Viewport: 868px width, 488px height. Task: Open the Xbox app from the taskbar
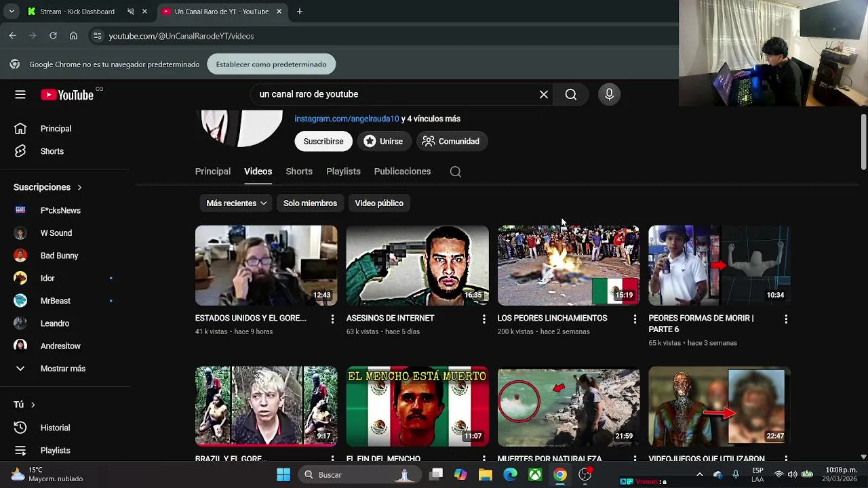point(535,474)
